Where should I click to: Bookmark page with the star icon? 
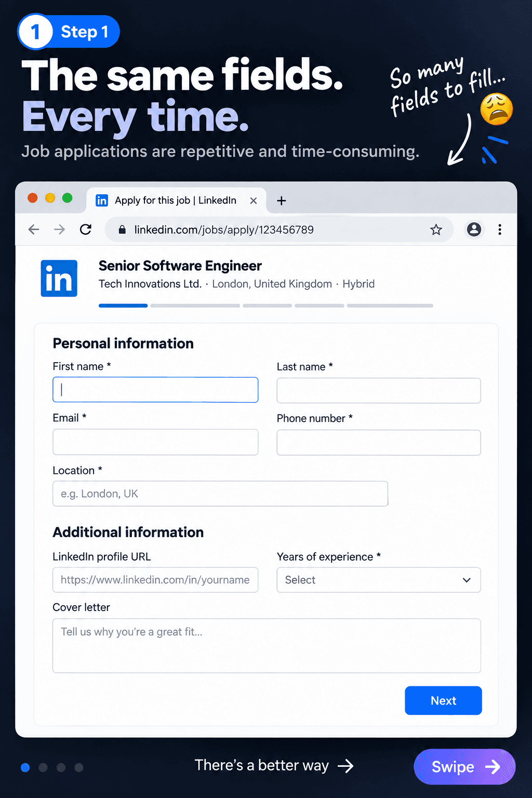point(436,230)
